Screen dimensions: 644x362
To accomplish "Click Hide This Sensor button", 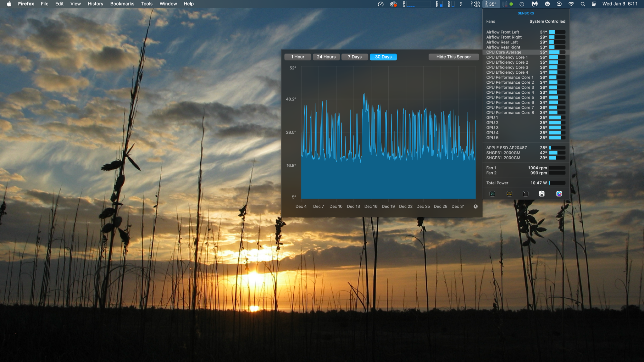I will (x=453, y=57).
